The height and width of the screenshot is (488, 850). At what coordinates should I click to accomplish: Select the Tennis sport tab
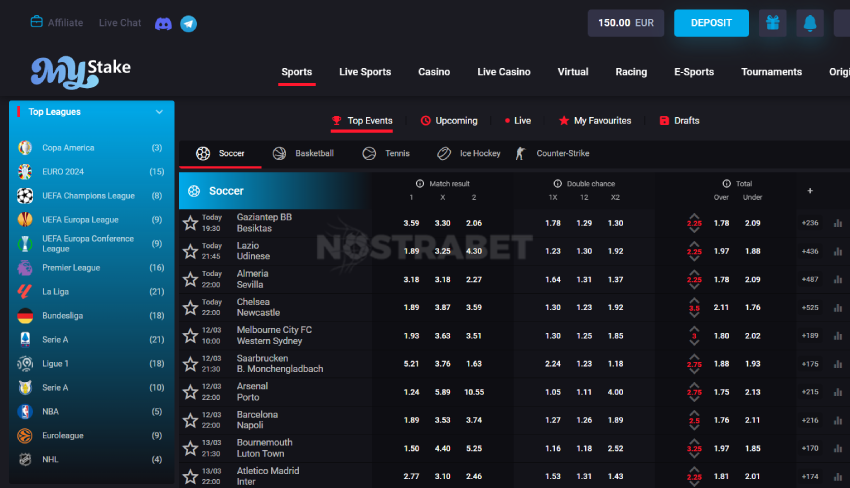pyautogui.click(x=386, y=153)
